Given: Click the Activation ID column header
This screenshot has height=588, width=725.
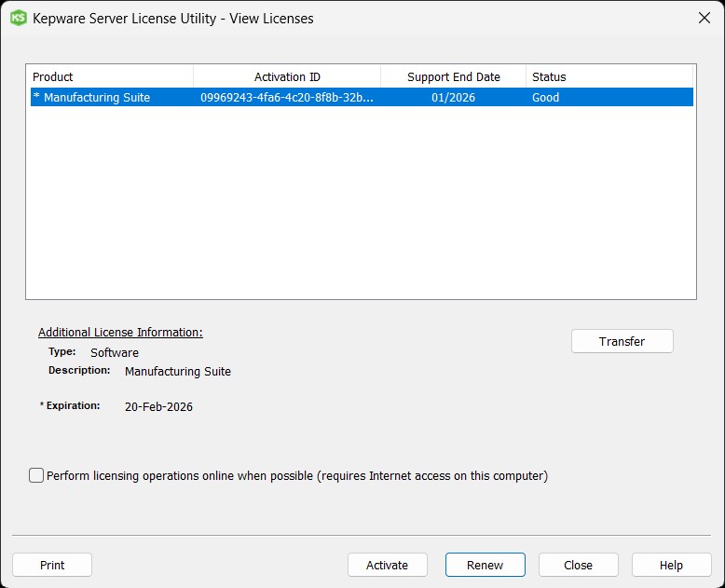Looking at the screenshot, I should (x=287, y=76).
